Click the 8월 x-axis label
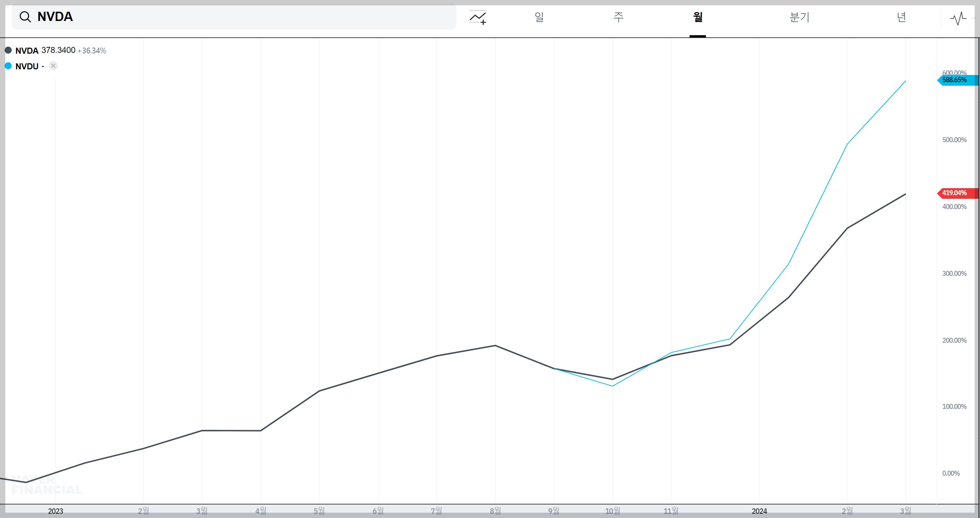This screenshot has height=518, width=980. (495, 511)
